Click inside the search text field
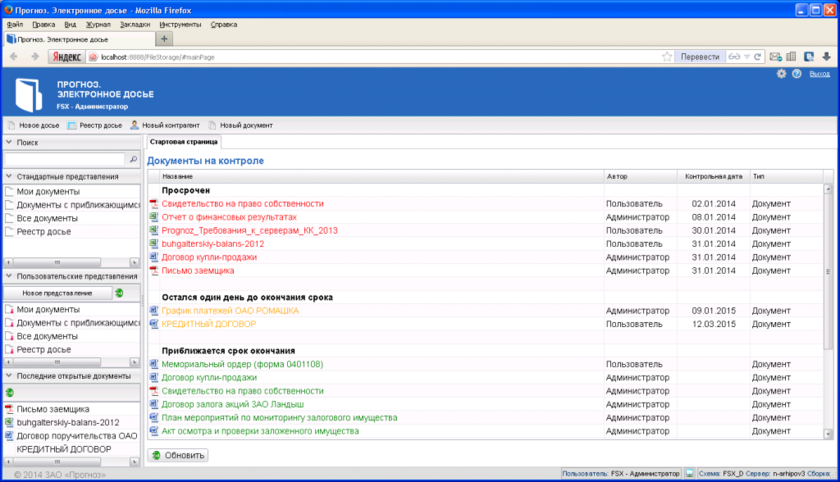The image size is (840, 482). [x=64, y=159]
